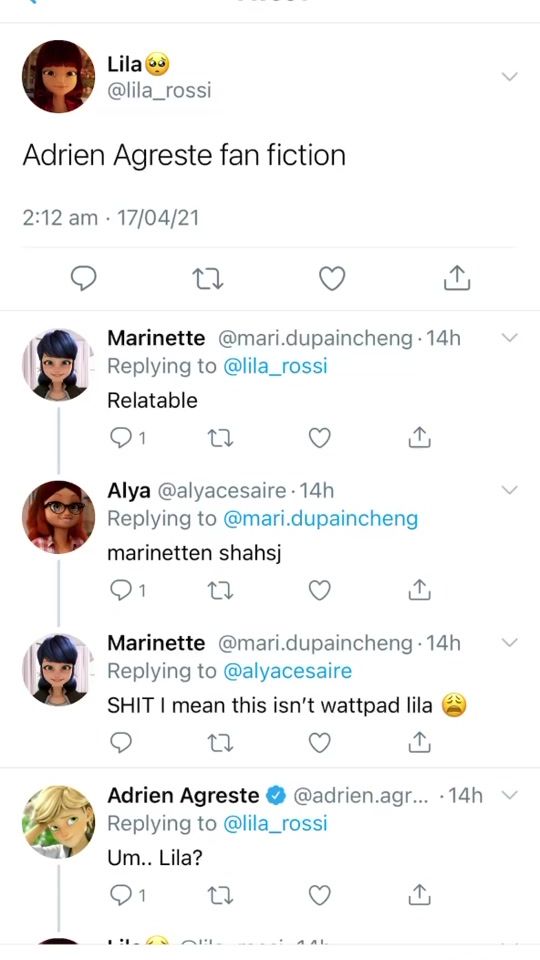Viewport: 540px width, 960px height.
Task: Reply to Adrien Agreste's tweet
Action: tap(127, 895)
